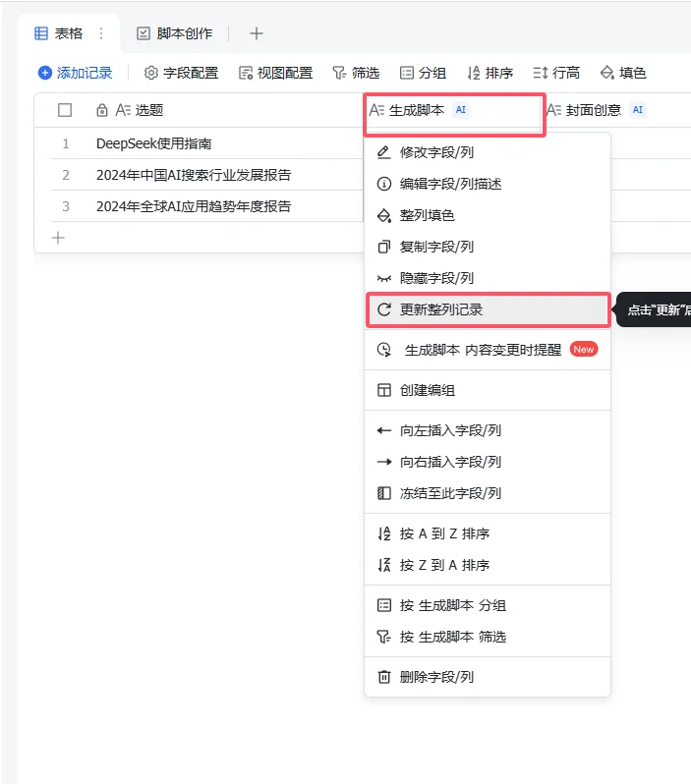
Task: Choose 复制字段/列 from the menu
Action: point(488,247)
